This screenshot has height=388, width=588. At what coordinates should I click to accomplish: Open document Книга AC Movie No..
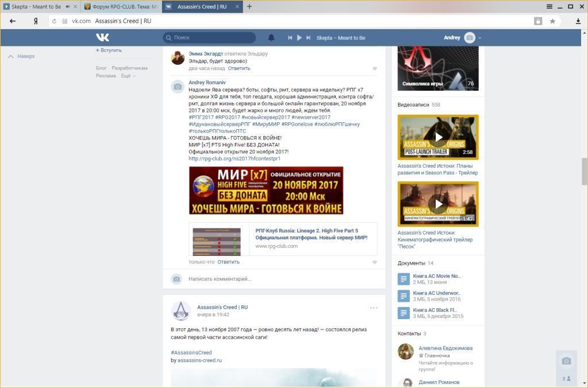436,276
